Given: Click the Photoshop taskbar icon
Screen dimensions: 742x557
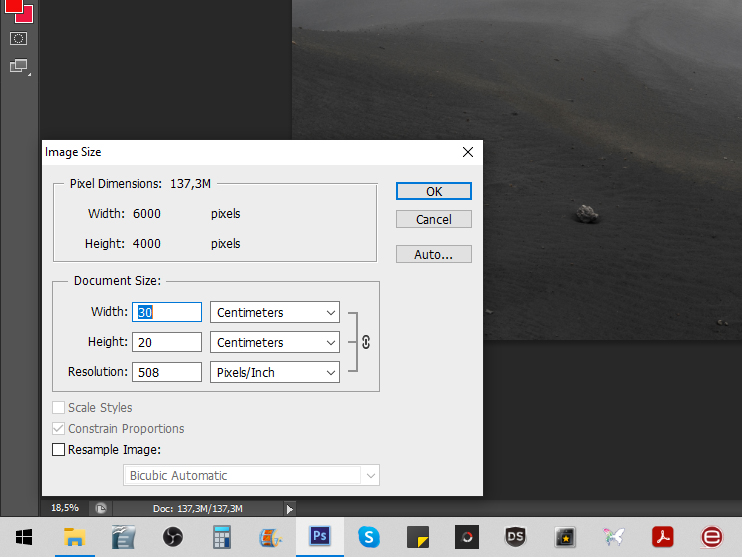Looking at the screenshot, I should tap(320, 537).
